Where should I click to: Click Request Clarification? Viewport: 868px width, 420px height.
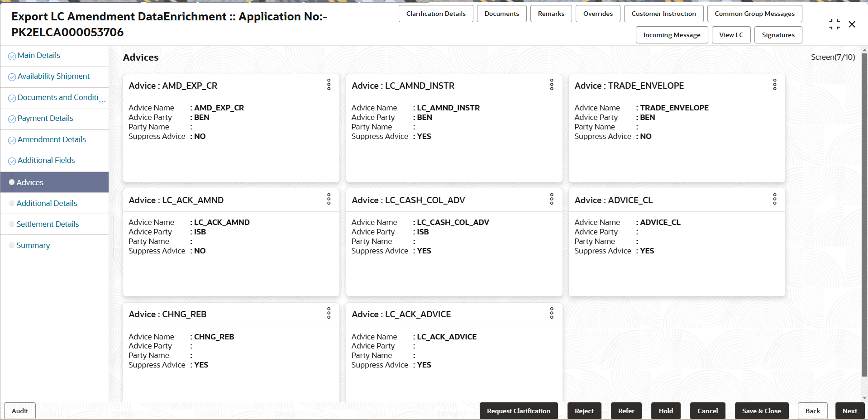(x=519, y=411)
